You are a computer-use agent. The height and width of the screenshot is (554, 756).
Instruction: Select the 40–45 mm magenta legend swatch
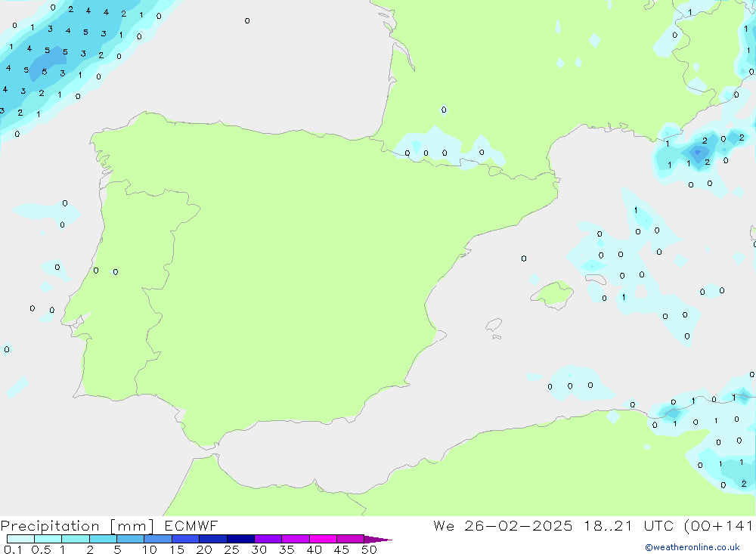(x=323, y=539)
